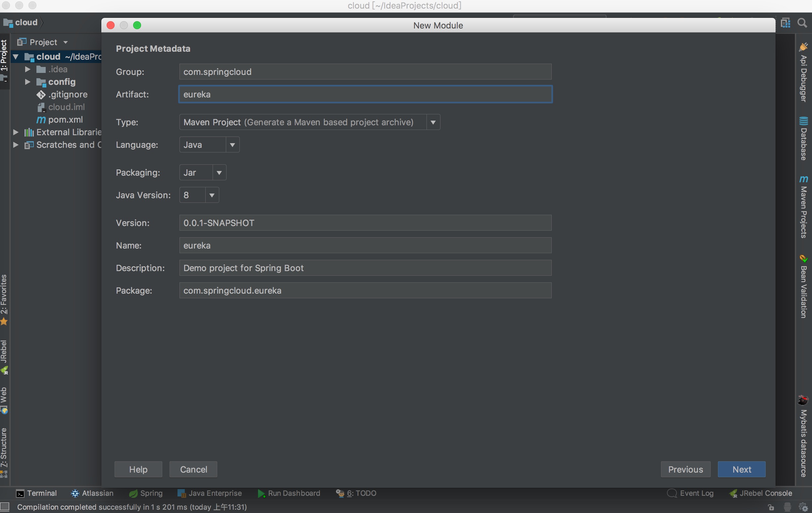Viewport: 812px width, 513px height.
Task: Switch to the Run Dashboard tab
Action: tap(289, 493)
